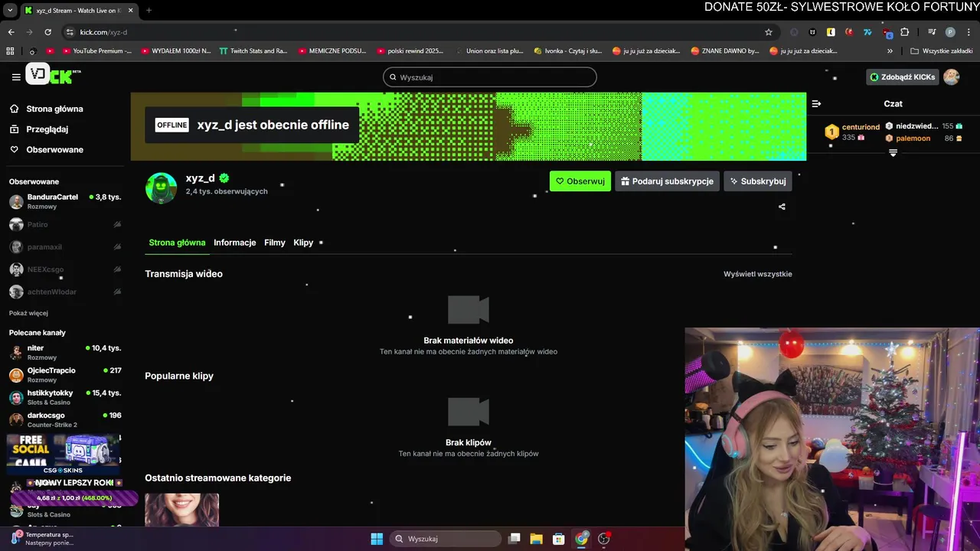980x551 pixels.
Task: Open hstikkytokky recommended channel
Action: (64, 397)
